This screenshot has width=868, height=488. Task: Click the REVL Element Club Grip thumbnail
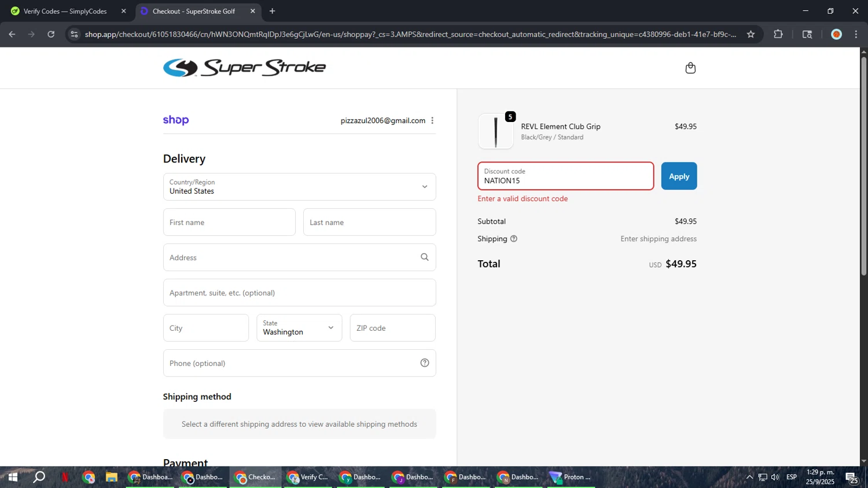coord(496,131)
